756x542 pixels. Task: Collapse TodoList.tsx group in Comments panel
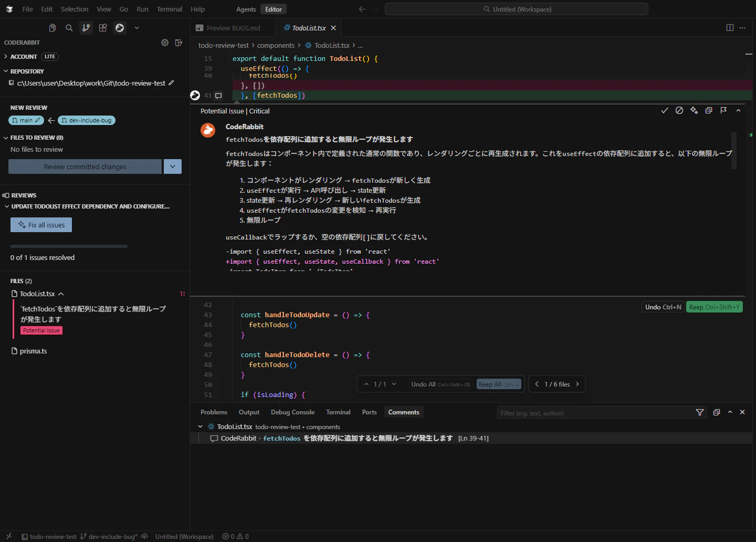point(201,426)
